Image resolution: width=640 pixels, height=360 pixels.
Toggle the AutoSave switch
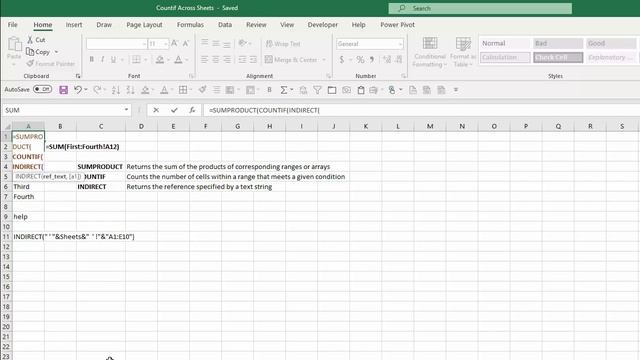pyautogui.click(x=42, y=89)
